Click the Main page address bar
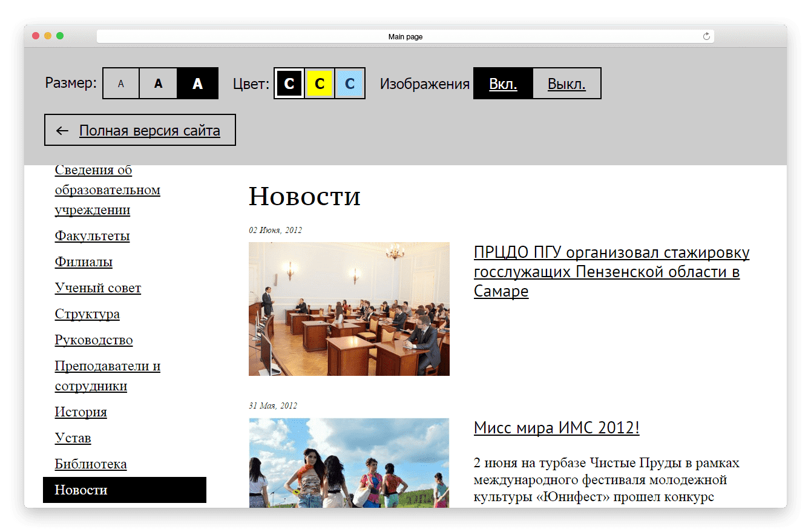 point(405,37)
